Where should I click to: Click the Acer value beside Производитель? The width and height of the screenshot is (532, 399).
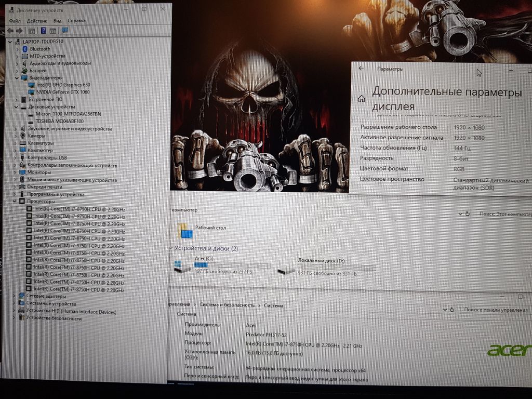click(x=251, y=325)
